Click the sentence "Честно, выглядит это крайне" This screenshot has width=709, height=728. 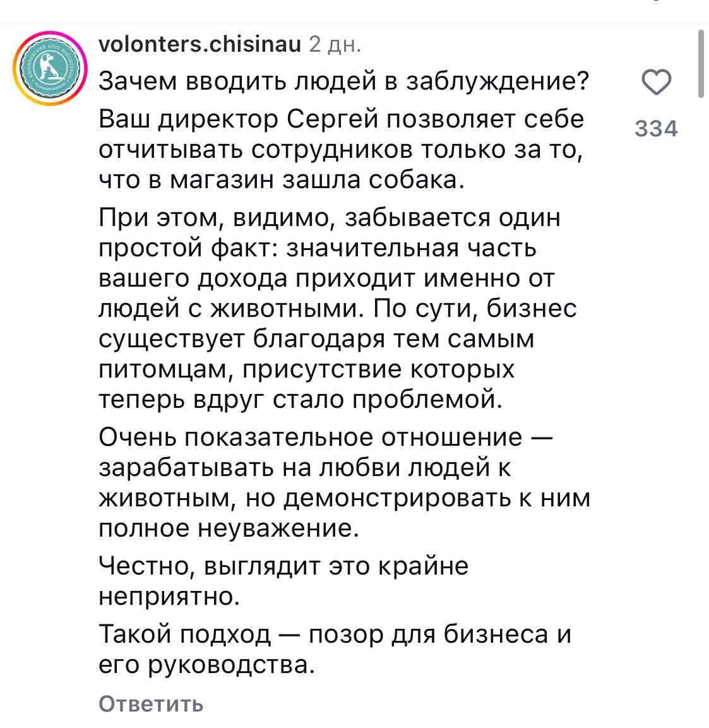(283, 566)
